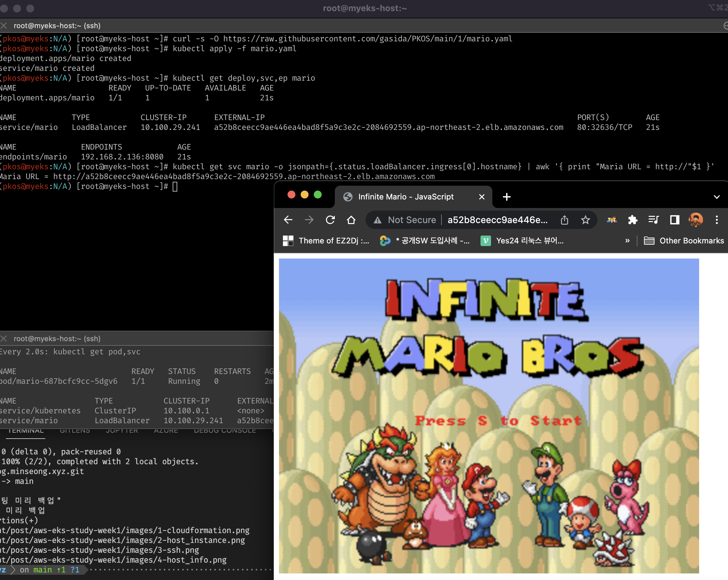Click 'service/mario created' output line
The height and width of the screenshot is (580, 728).
[47, 68]
